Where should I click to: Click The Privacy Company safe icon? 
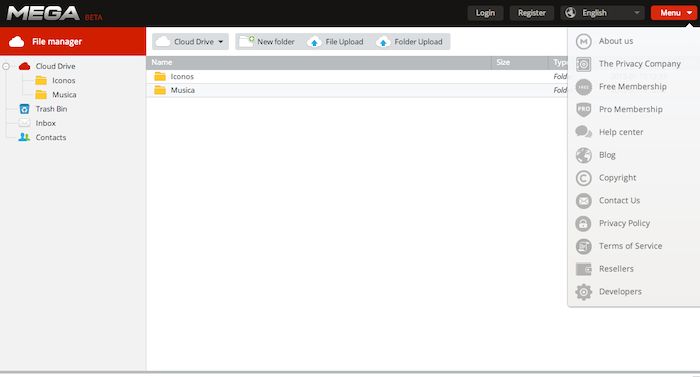tap(583, 64)
